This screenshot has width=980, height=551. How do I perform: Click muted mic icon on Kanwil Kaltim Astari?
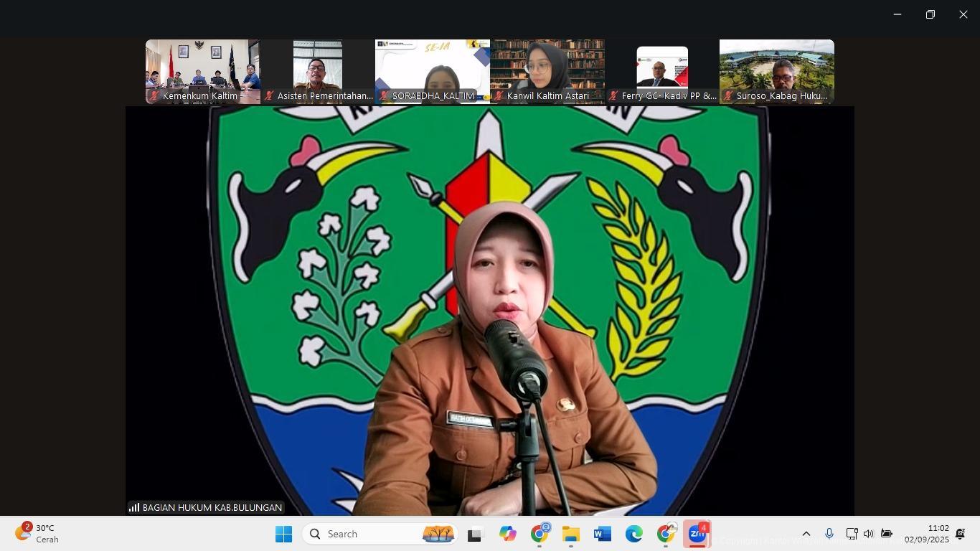(x=499, y=96)
